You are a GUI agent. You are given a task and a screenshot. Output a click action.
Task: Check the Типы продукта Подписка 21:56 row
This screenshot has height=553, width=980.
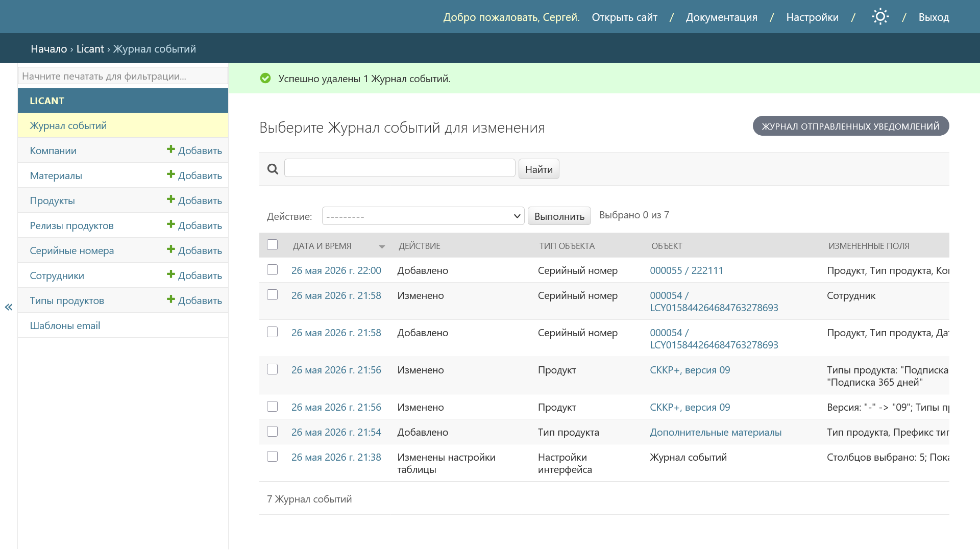coord(273,369)
